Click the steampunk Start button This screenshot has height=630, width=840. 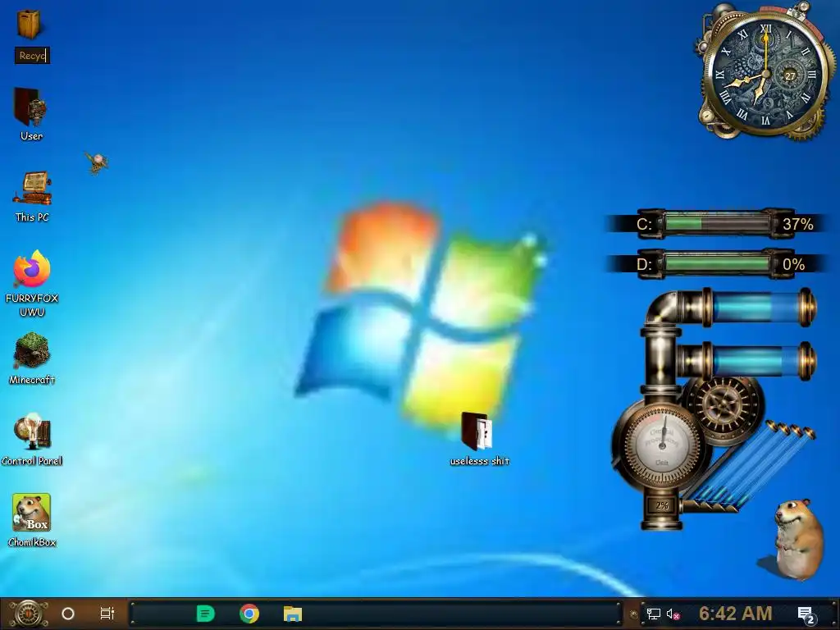28,614
